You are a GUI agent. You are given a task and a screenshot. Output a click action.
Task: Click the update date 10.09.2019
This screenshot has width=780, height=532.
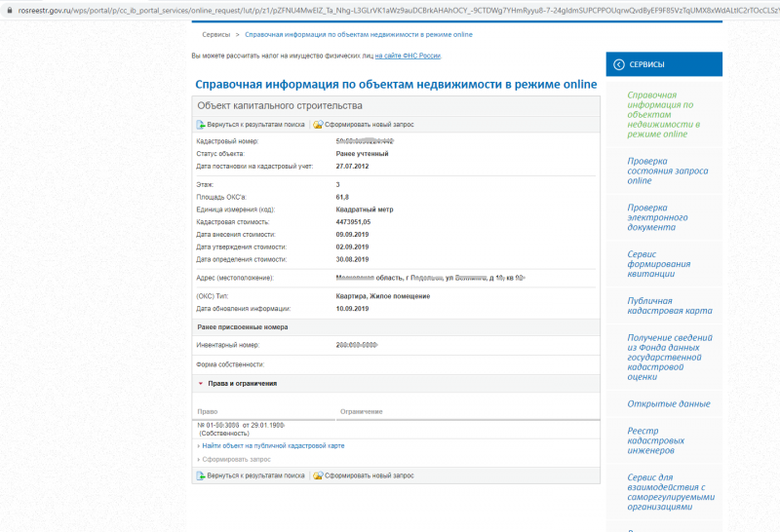coord(352,309)
